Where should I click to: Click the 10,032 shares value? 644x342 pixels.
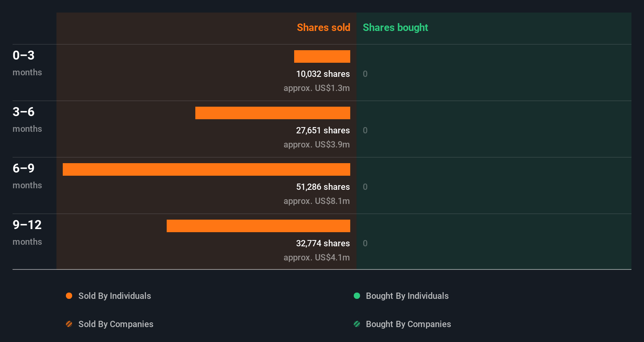323,74
